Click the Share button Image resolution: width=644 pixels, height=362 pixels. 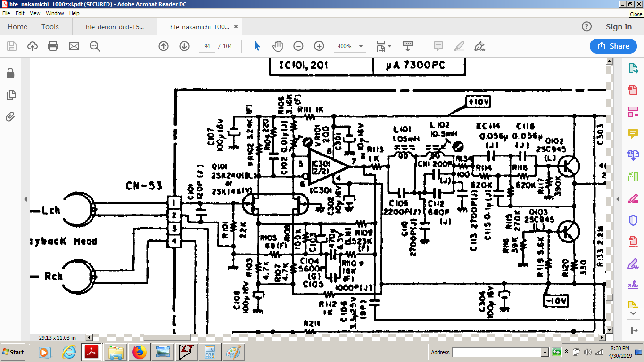[x=613, y=46]
